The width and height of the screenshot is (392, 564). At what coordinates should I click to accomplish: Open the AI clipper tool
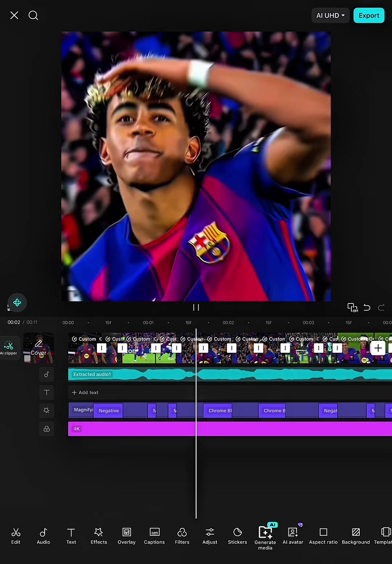[9, 348]
